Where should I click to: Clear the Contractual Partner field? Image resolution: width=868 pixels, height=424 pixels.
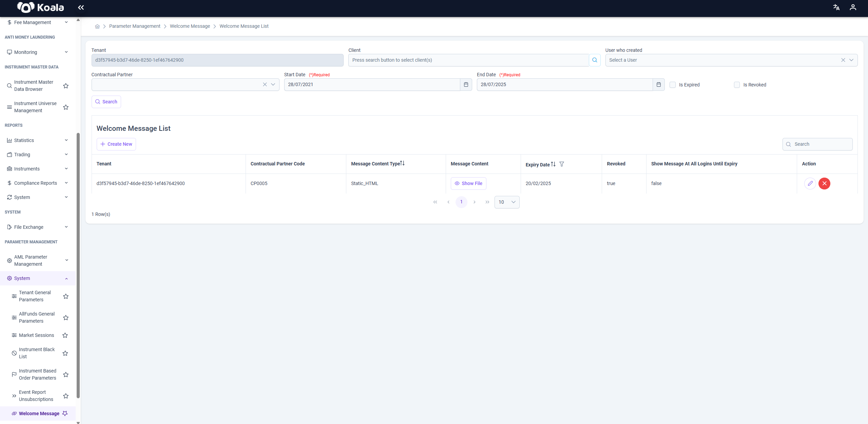(265, 84)
